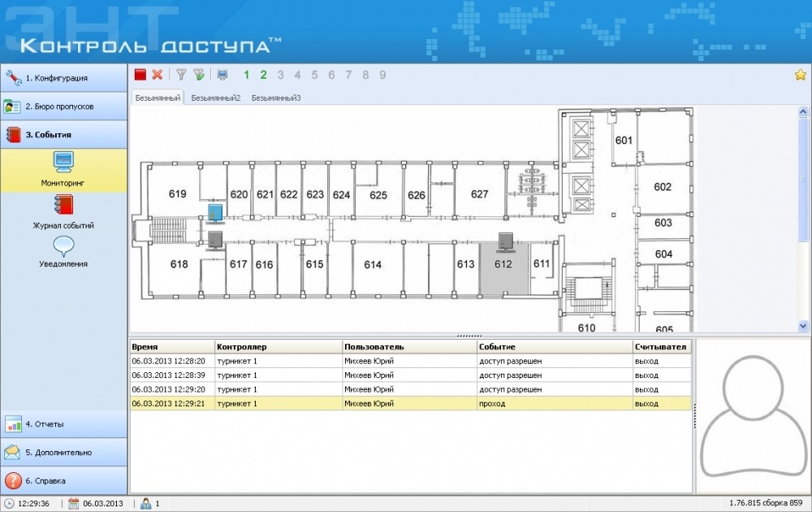Click version text 1.76.815 сборка 859
The image size is (812, 512).
pos(766,503)
